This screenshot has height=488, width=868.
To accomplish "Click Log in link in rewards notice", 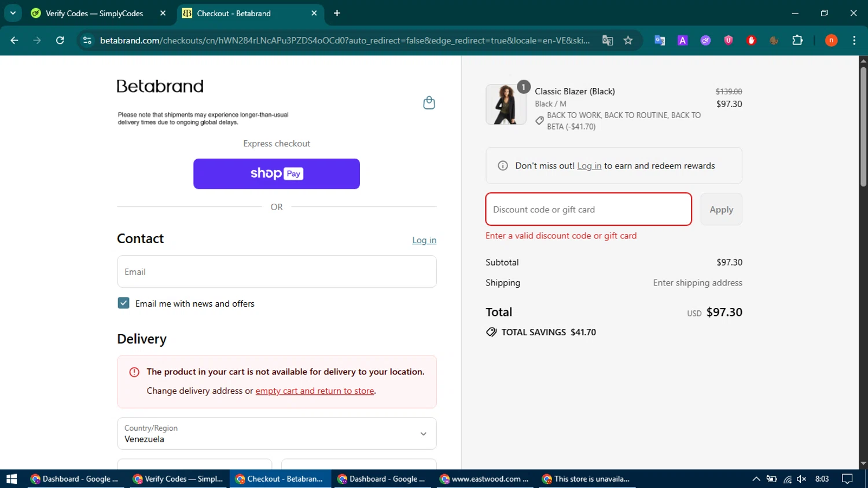I will tap(589, 166).
